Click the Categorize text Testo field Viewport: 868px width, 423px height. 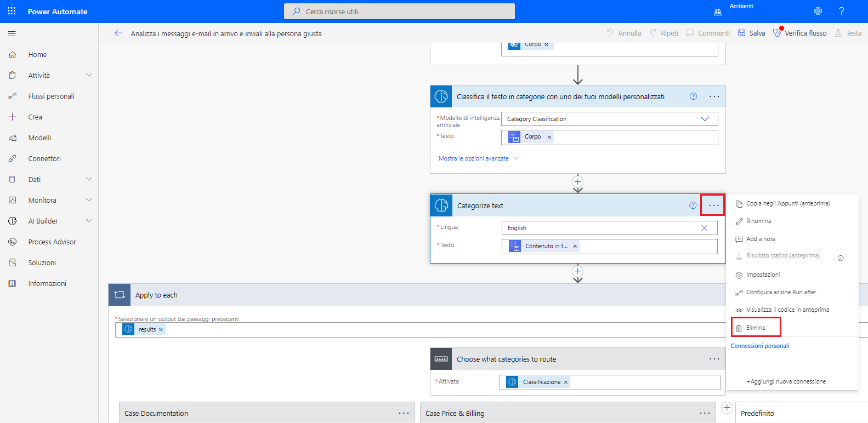pyautogui.click(x=609, y=247)
